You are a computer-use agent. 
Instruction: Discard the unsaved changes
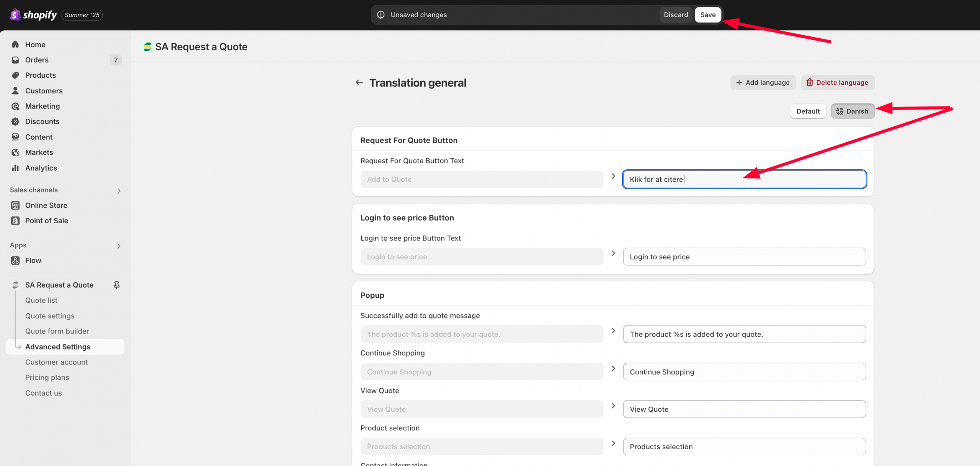676,15
